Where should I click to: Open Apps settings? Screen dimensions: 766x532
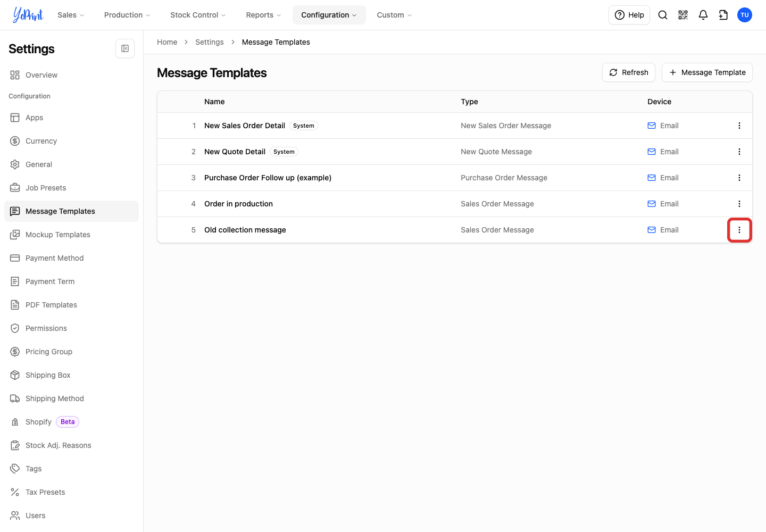pos(71,118)
